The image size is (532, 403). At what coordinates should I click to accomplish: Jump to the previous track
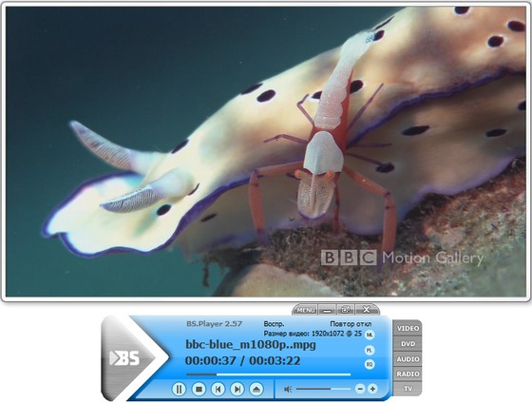coord(218,389)
